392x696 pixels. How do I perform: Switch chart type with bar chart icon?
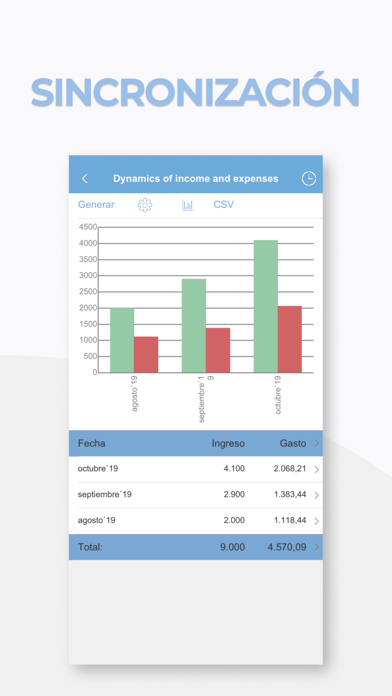[187, 205]
